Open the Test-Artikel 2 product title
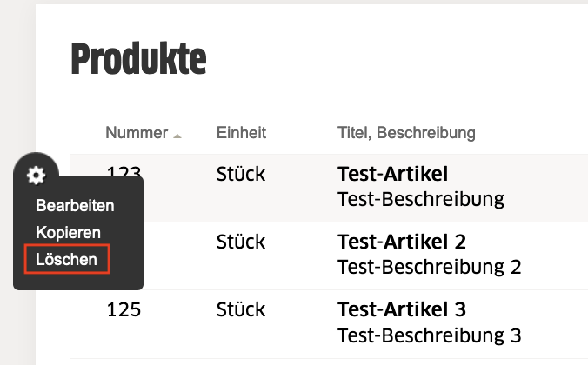The width and height of the screenshot is (588, 365). coord(402,242)
